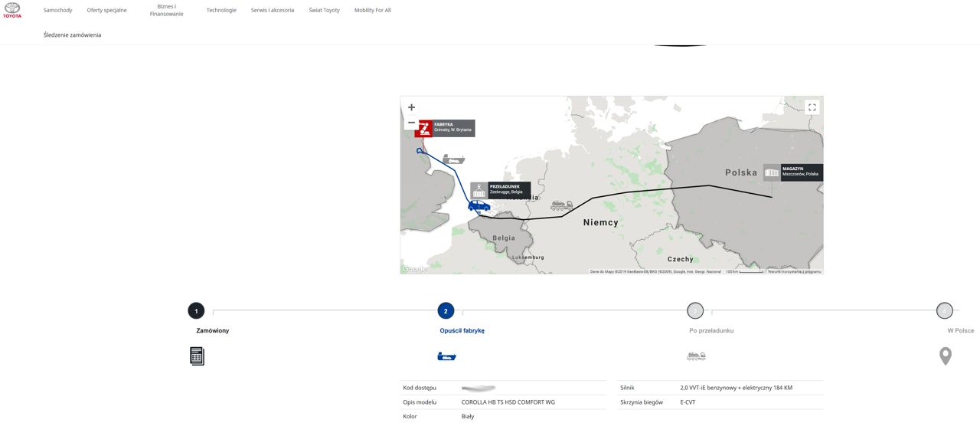This screenshot has height=423, width=980.
Task: Select step 2 Opuścił fabrykę circle
Action: (446, 310)
